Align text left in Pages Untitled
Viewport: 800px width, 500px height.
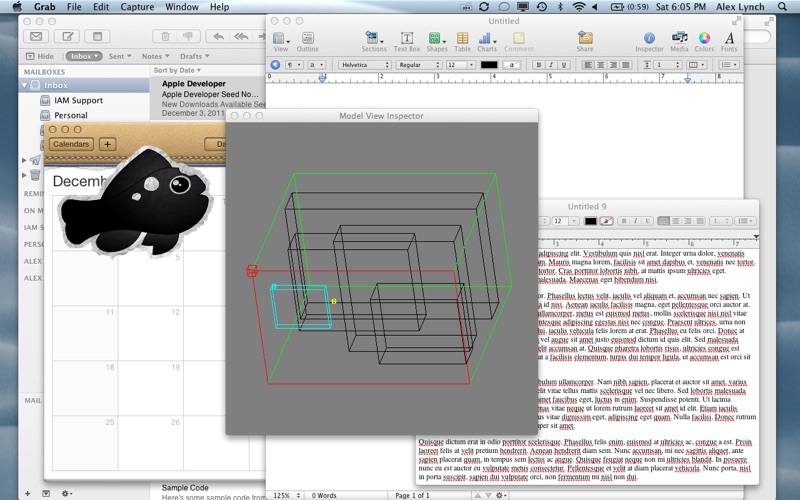coord(588,65)
